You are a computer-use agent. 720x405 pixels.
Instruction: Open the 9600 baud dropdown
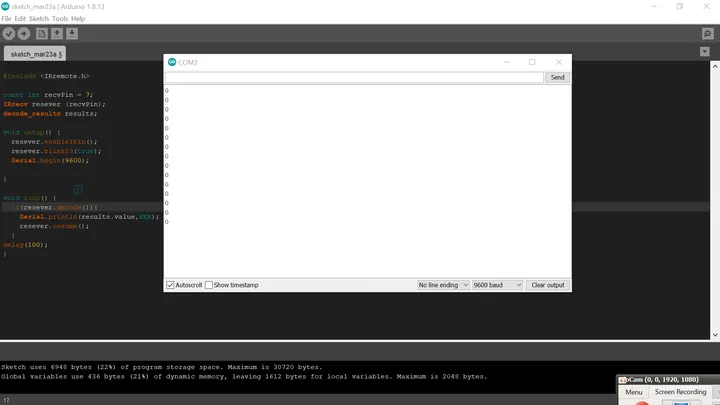pyautogui.click(x=497, y=285)
